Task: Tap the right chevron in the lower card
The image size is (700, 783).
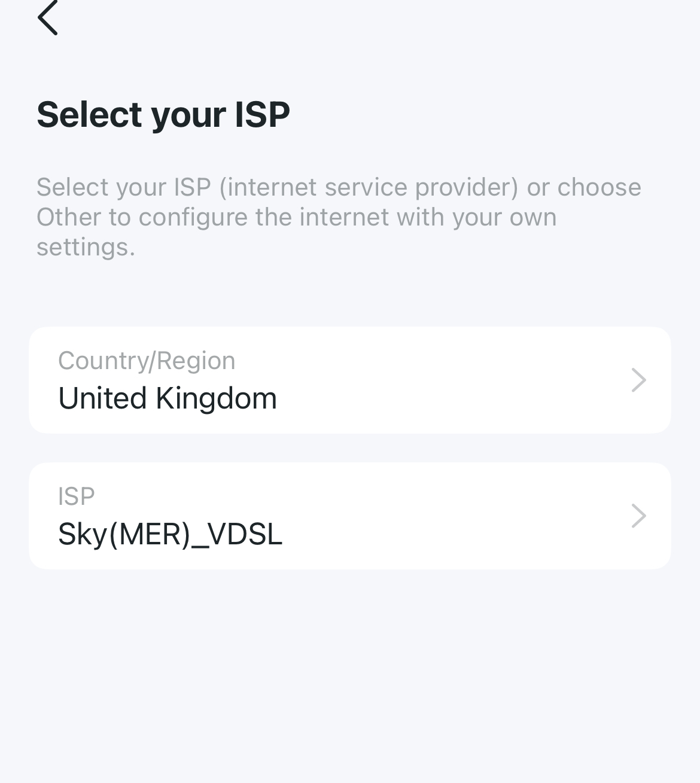Action: point(638,516)
